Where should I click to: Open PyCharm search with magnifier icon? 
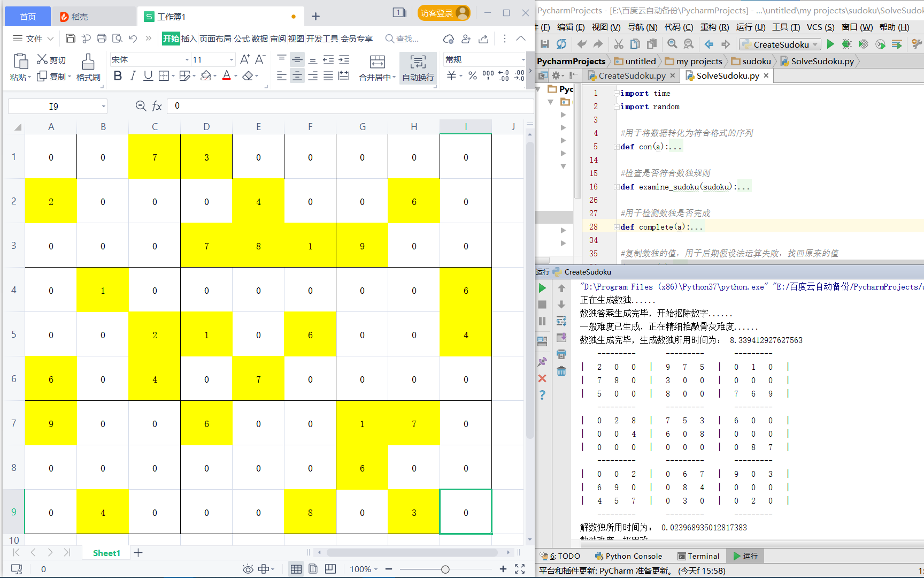[x=672, y=44]
